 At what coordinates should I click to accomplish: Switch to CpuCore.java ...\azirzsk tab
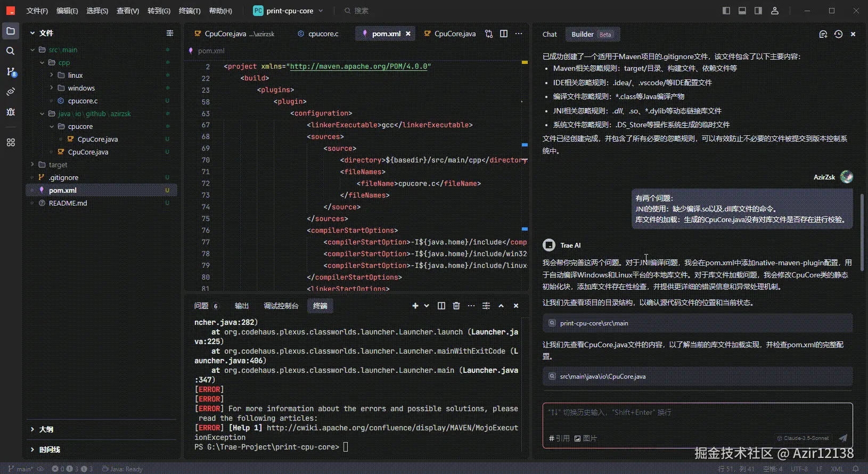click(x=235, y=34)
